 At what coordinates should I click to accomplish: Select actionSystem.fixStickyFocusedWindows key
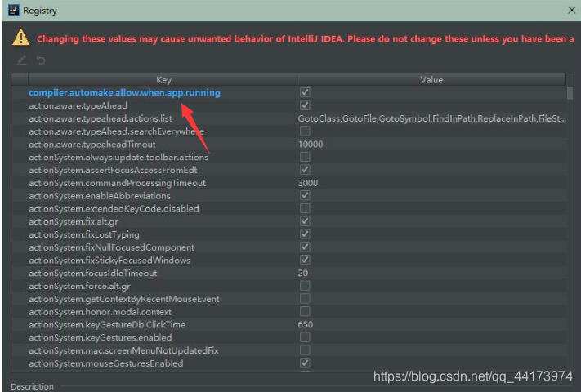coord(109,261)
